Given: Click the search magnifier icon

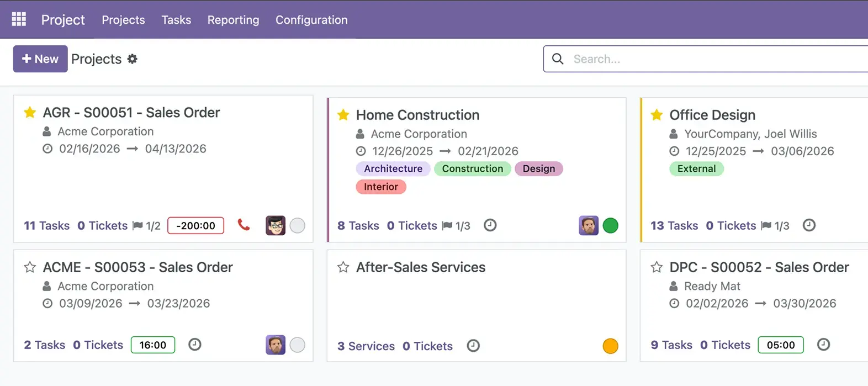Looking at the screenshot, I should (x=558, y=59).
